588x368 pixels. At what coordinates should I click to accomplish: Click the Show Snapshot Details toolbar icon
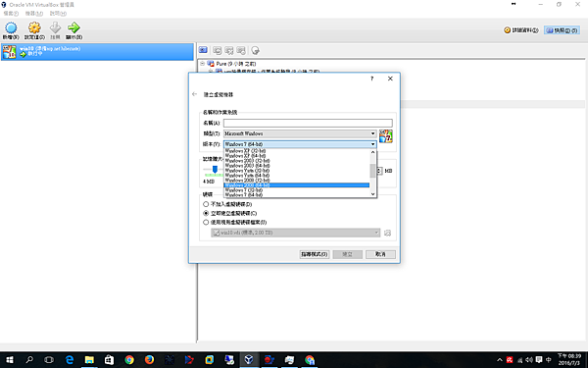point(241,50)
